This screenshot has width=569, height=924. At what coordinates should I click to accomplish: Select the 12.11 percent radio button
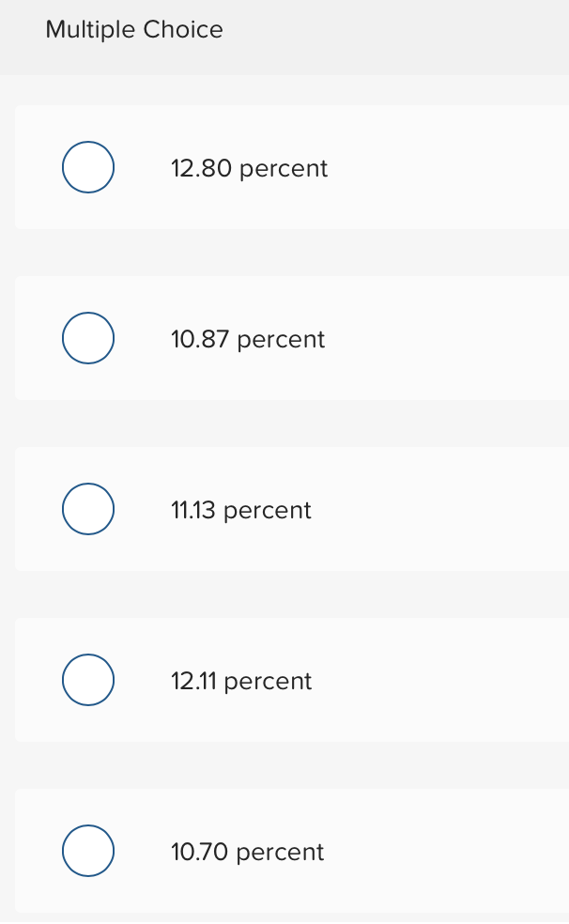87,680
